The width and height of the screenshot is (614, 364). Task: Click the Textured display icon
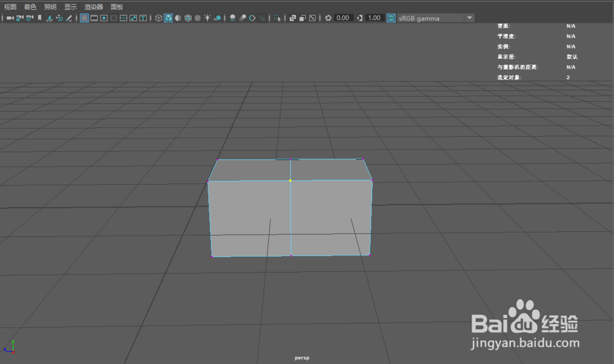(198, 18)
